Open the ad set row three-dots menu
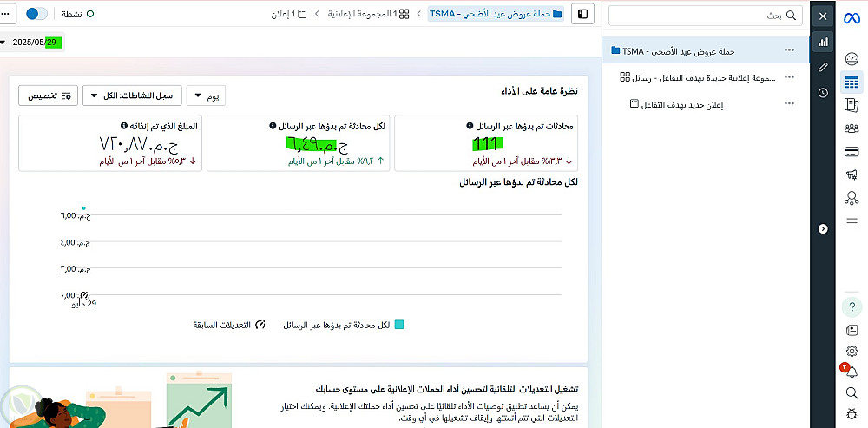This screenshot has width=868, height=428. [x=789, y=76]
